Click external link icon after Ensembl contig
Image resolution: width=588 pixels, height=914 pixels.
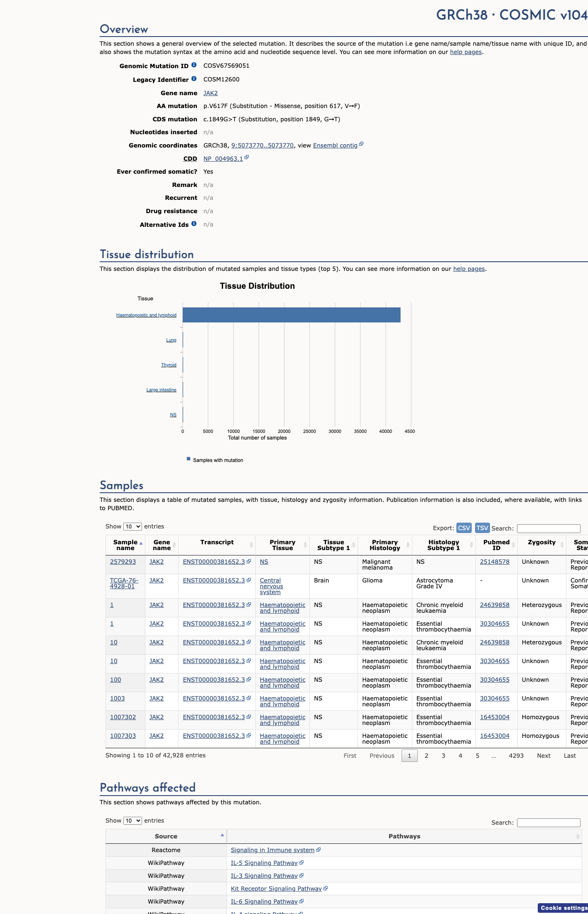point(361,144)
